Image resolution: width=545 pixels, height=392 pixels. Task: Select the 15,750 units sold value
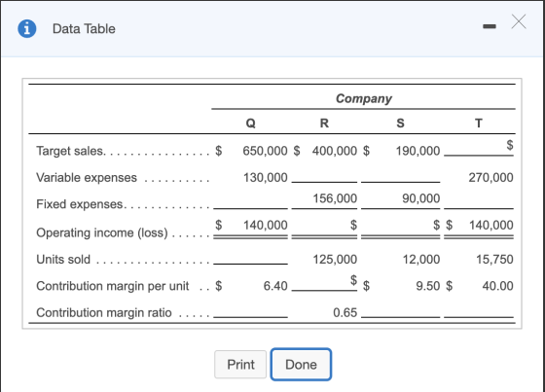(x=494, y=260)
